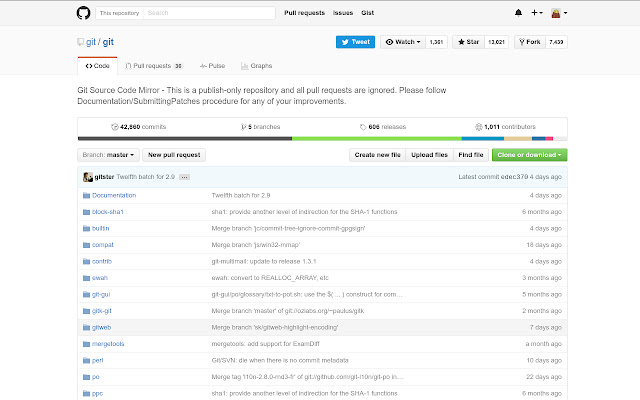Switch to the Graphs tab
The width and height of the screenshot is (640, 400).
click(x=256, y=66)
